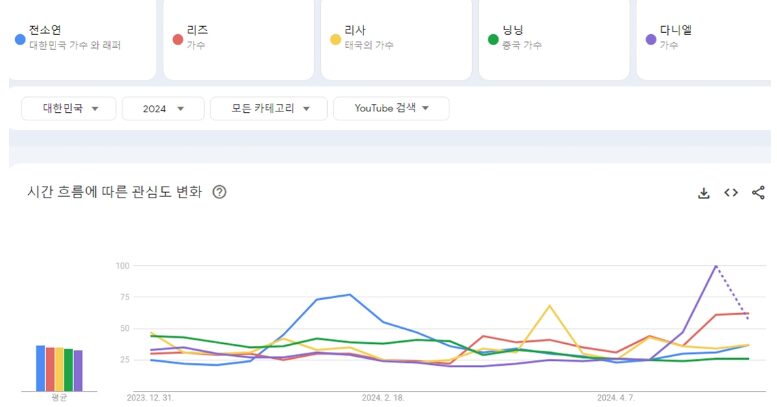The height and width of the screenshot is (407, 777).
Task: Select the 리즈 search term card
Action: pos(240,37)
